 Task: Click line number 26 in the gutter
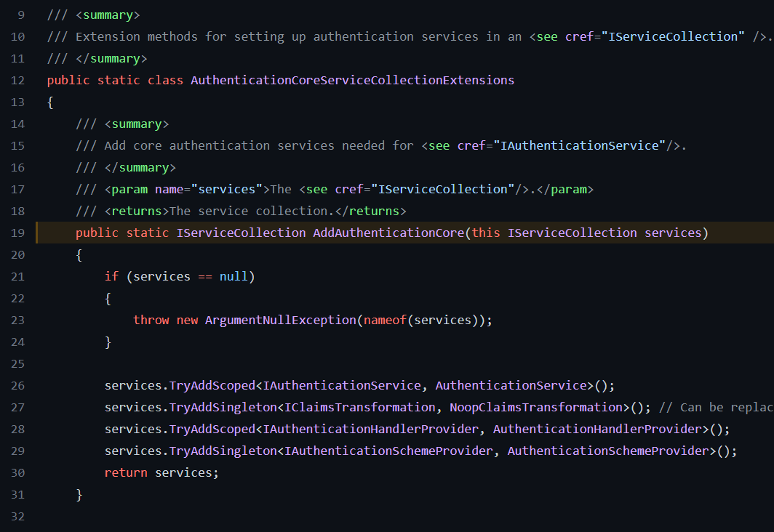(17, 386)
